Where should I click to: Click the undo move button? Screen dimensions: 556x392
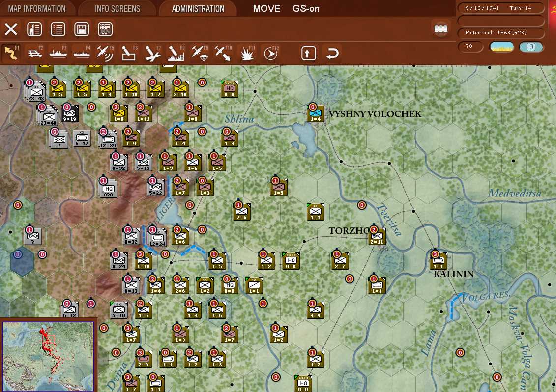(332, 53)
